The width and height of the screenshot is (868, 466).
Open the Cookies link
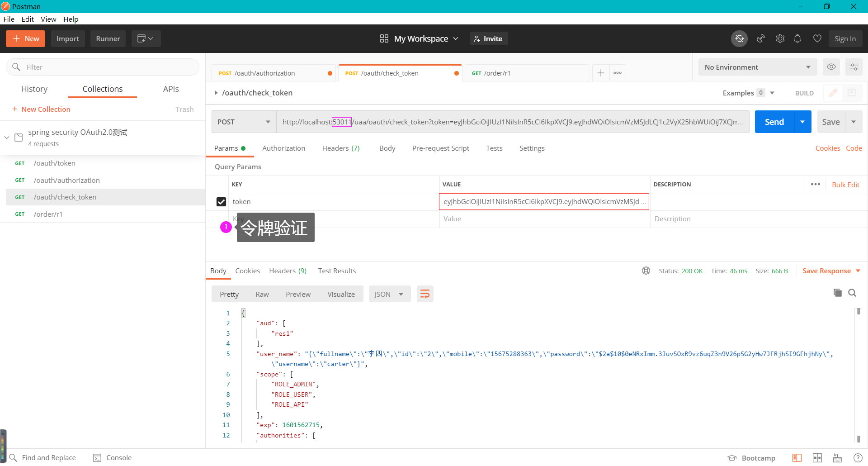pos(828,148)
